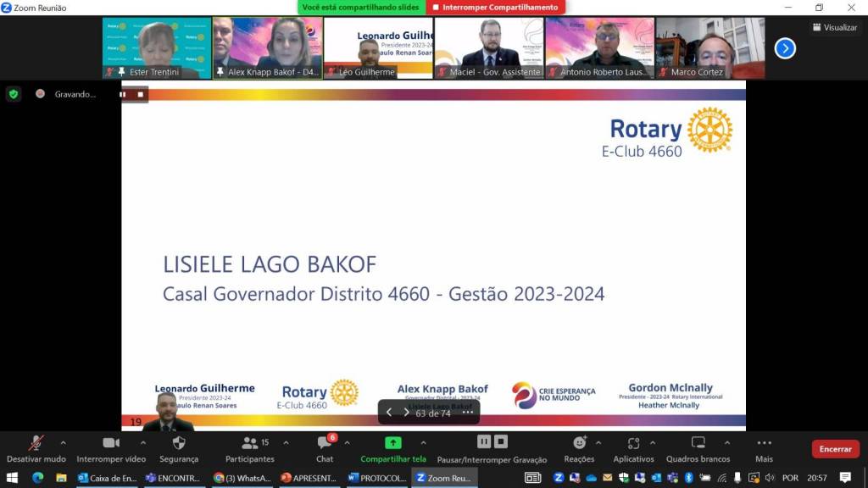Open the Quadros brancos whiteboard icon
Screen dimensions: 868x488
pyautogui.click(x=698, y=443)
